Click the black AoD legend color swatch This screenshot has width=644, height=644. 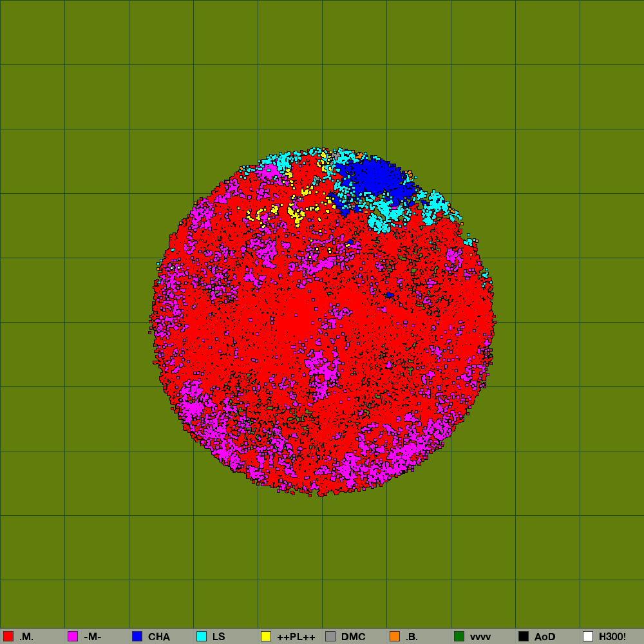(524, 636)
